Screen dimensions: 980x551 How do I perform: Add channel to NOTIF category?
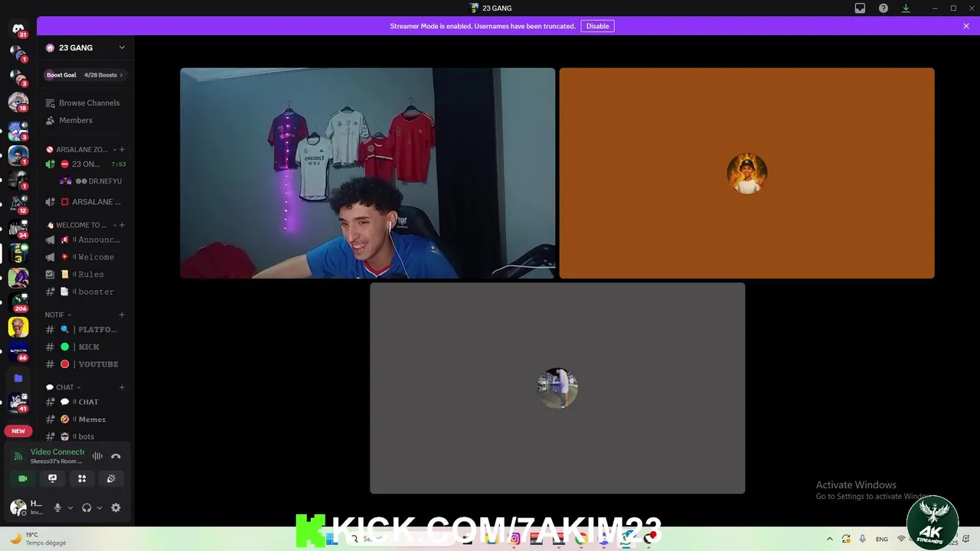(x=122, y=315)
